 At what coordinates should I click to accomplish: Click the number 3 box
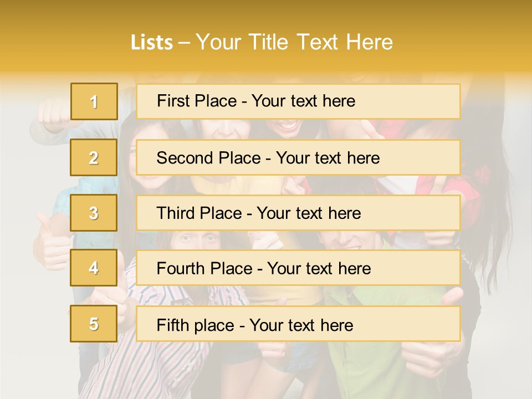point(94,213)
